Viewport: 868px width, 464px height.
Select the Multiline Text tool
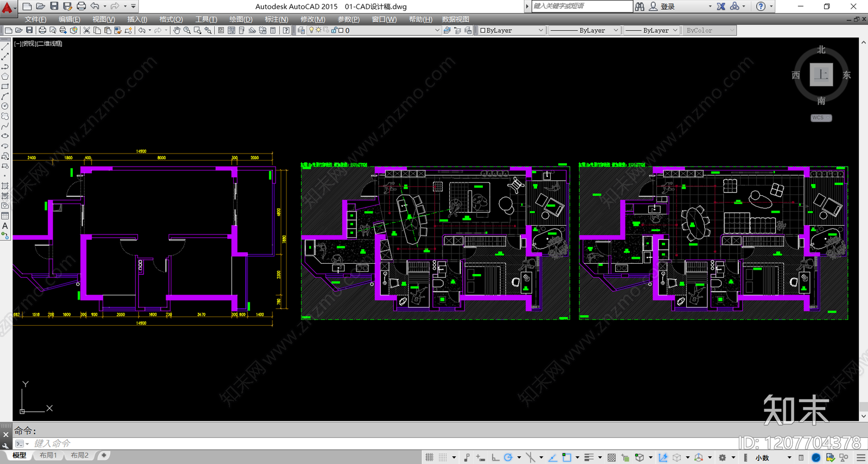tap(5, 226)
